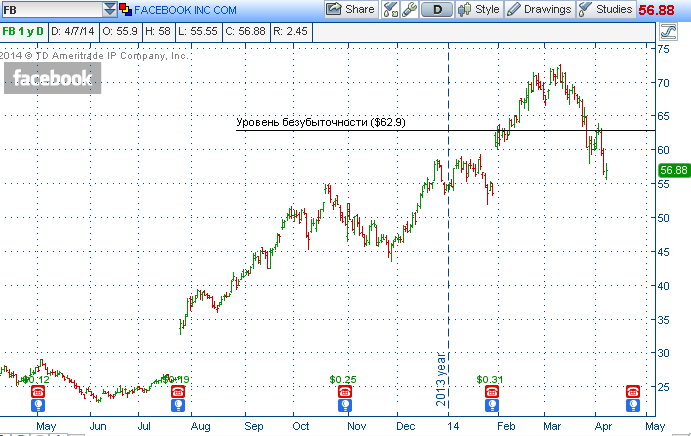Click the 14 year label on time axis
Screen dimensions: 691x436
pos(453,426)
